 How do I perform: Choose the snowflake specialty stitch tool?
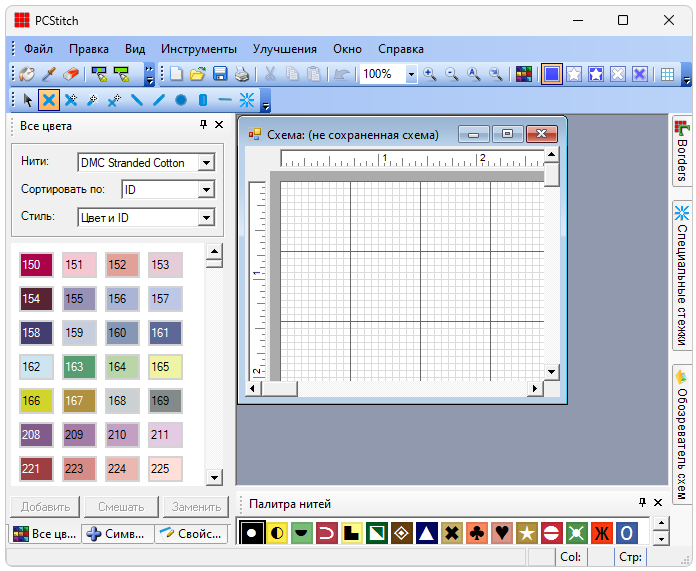click(247, 100)
